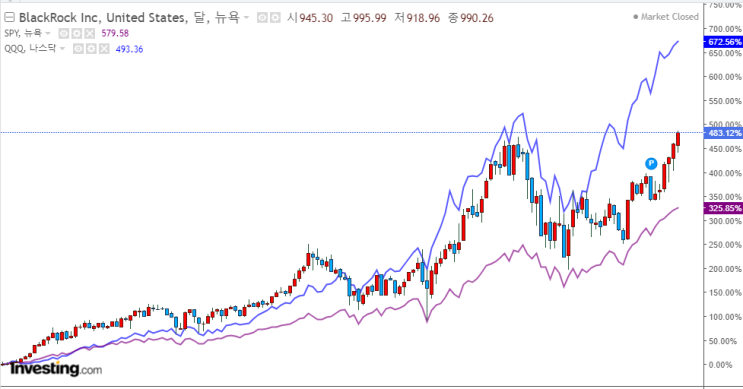Image resolution: width=743 pixels, height=389 pixels.
Task: Click the SPY value 579.58
Action: click(115, 33)
